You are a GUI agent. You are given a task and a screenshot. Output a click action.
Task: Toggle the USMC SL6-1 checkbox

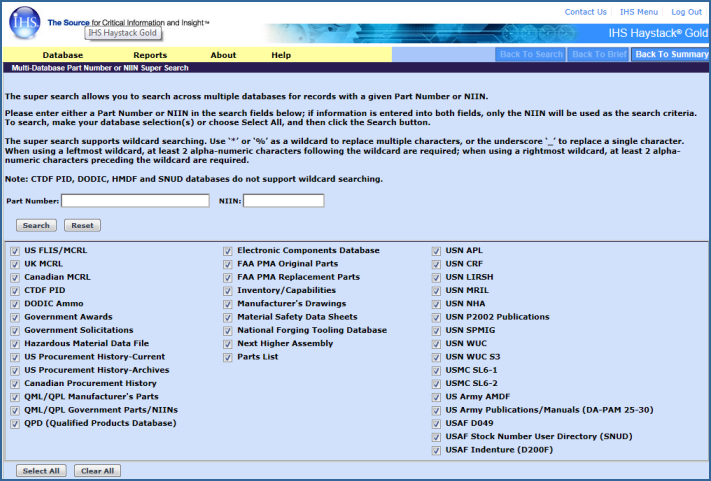pos(436,370)
